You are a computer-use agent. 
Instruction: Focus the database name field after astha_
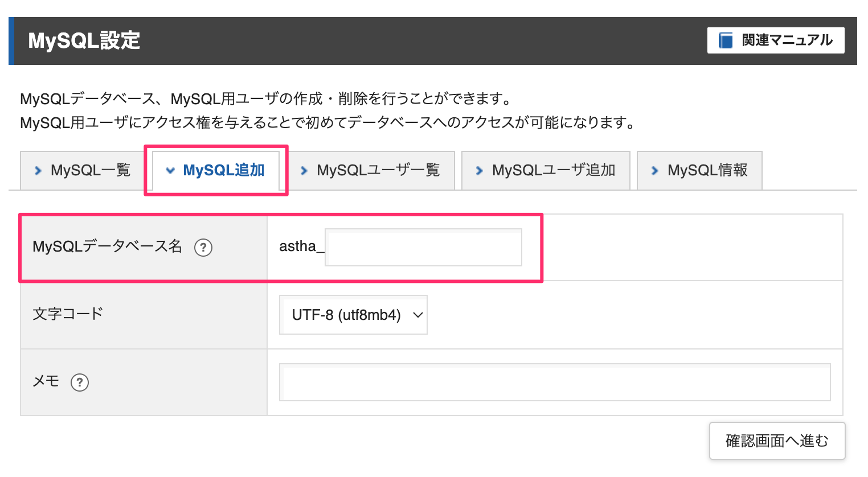point(423,248)
